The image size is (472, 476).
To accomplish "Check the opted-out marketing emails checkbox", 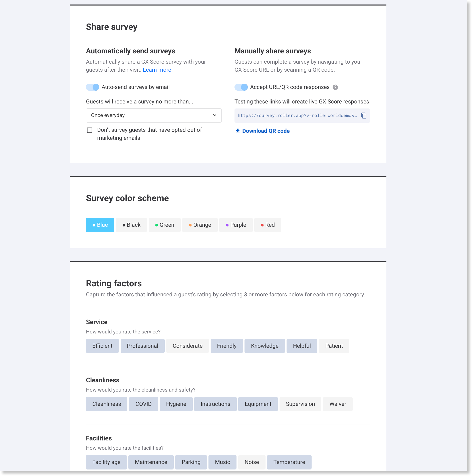I will point(90,130).
